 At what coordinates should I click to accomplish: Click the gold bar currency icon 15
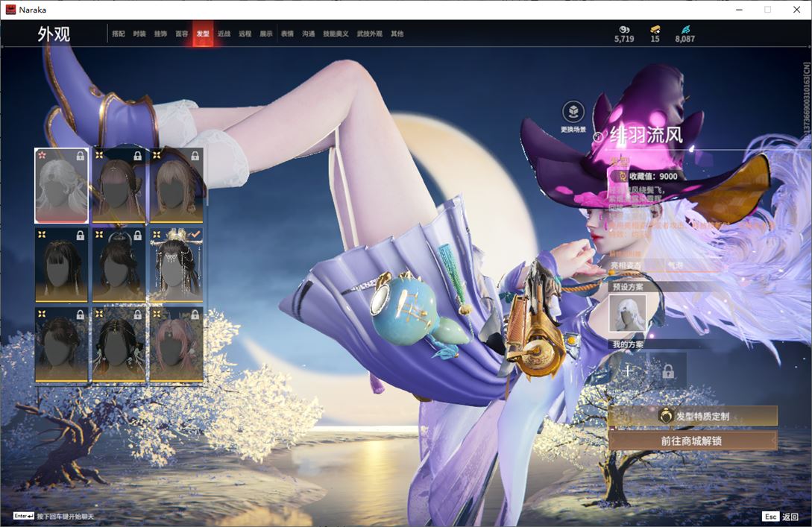coord(655,30)
